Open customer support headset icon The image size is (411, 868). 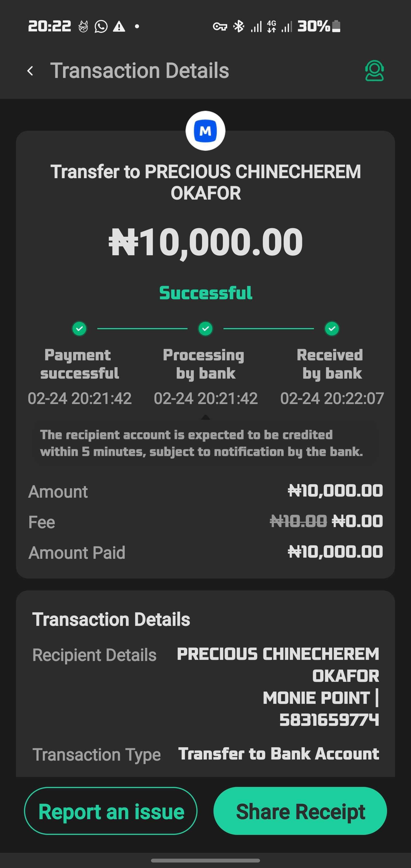pyautogui.click(x=374, y=71)
